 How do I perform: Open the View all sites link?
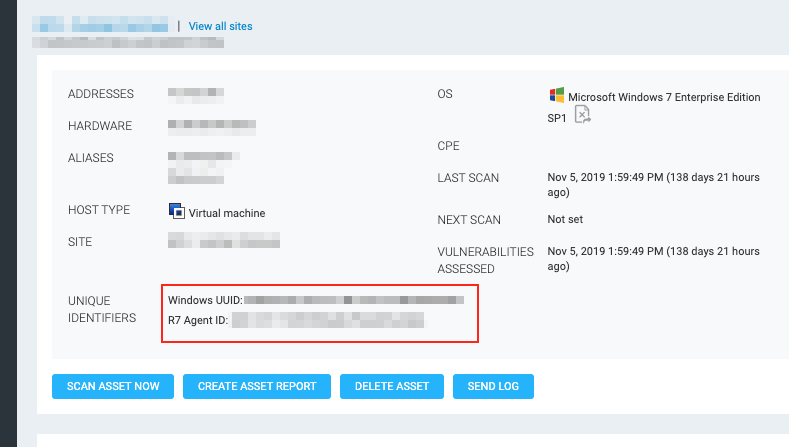click(x=222, y=26)
